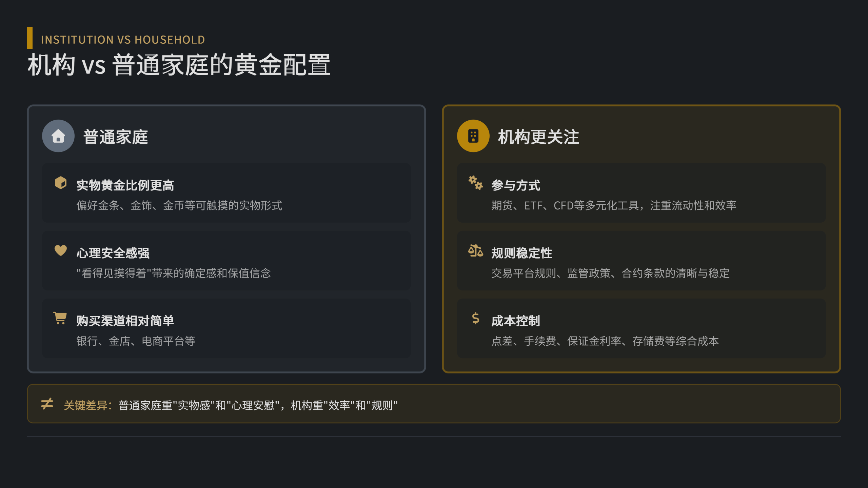Click the INSTITUTION VS HOUSEHOLD subtitle text
This screenshot has width=868, height=488.
[x=123, y=40]
